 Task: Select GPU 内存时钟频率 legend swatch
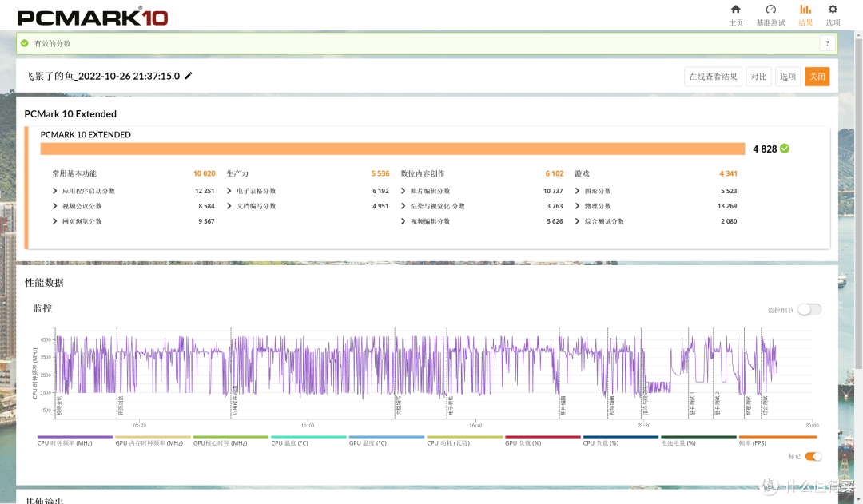153,437
